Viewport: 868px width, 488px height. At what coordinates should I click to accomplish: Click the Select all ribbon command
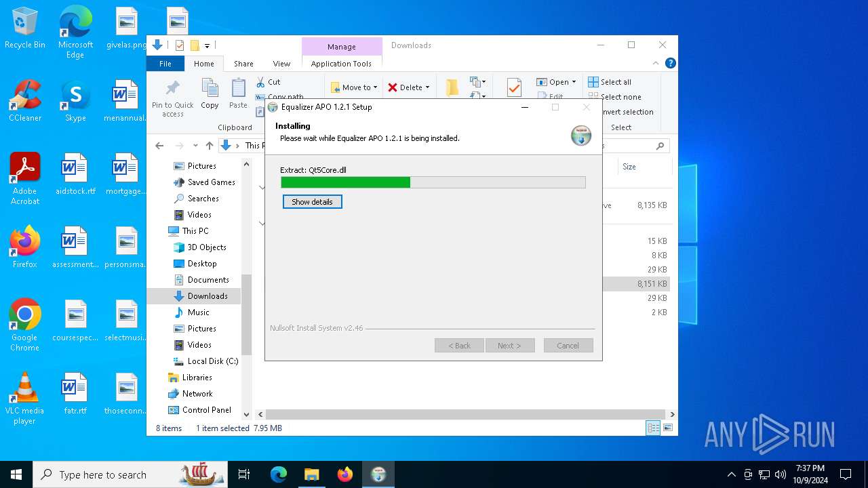point(610,82)
